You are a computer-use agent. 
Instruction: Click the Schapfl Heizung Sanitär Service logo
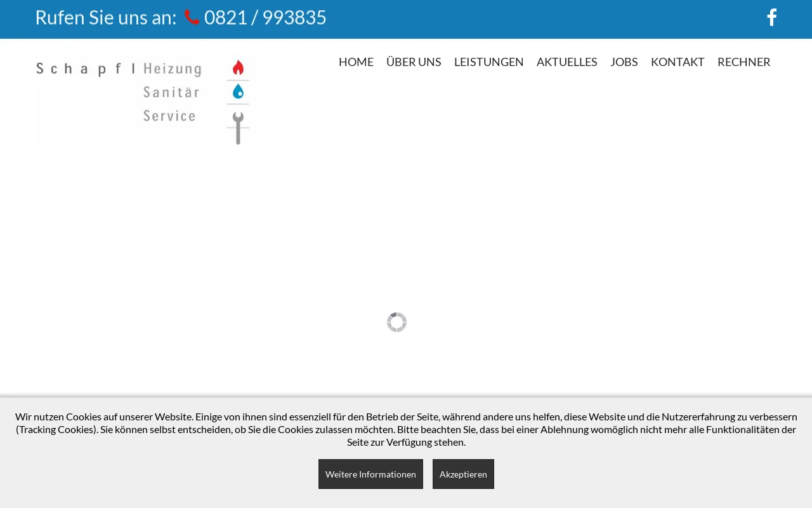[x=150, y=102]
